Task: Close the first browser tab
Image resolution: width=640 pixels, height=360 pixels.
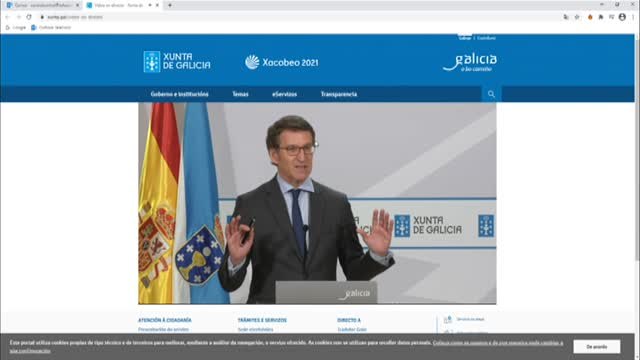Action: pyautogui.click(x=77, y=5)
